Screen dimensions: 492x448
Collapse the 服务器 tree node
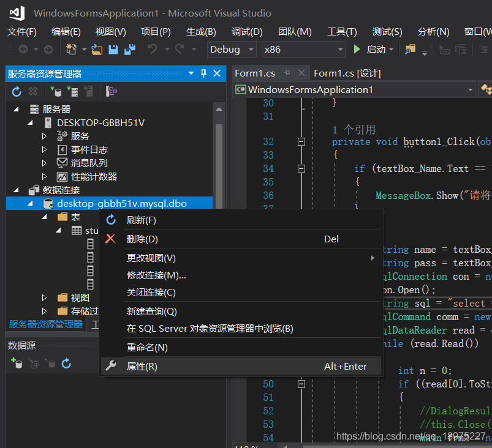[16, 110]
